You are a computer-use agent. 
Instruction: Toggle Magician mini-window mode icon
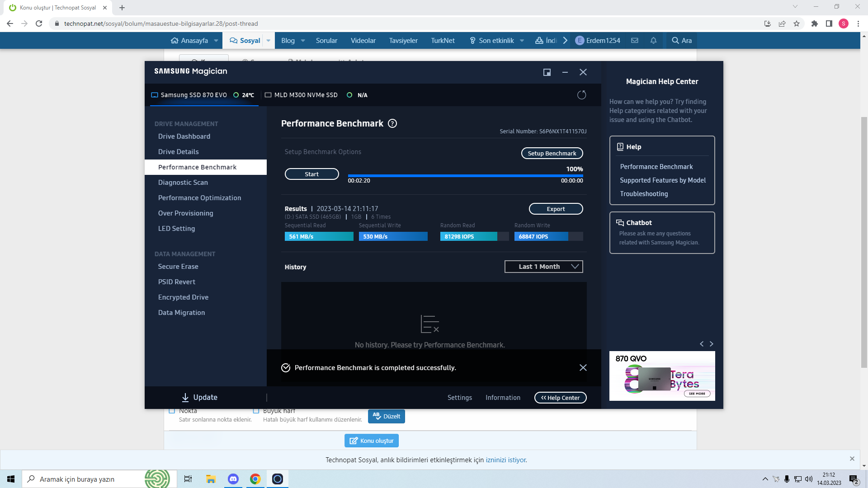pos(547,72)
